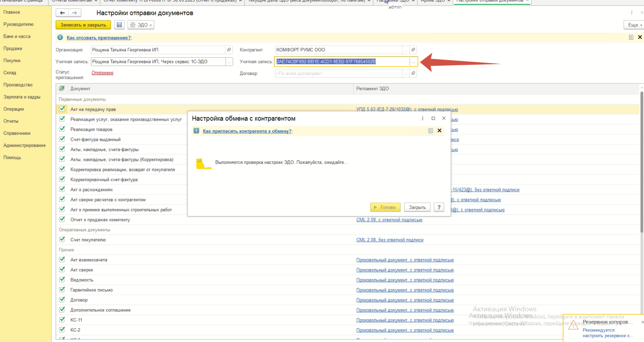Dismiss the dialog's yellow info banner

pyautogui.click(x=439, y=131)
